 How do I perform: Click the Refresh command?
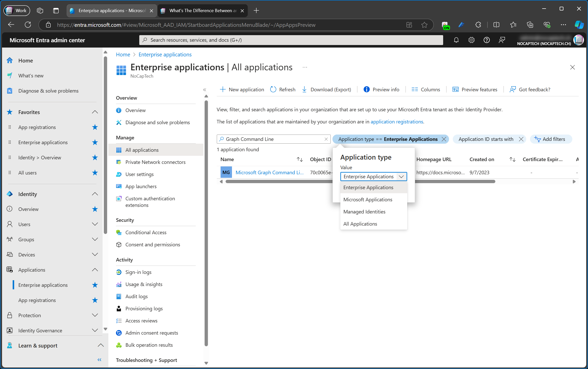(283, 90)
